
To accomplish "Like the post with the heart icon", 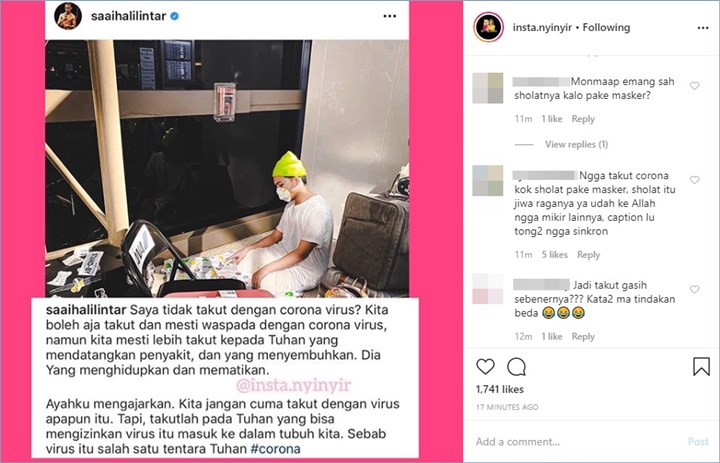I will (x=485, y=367).
